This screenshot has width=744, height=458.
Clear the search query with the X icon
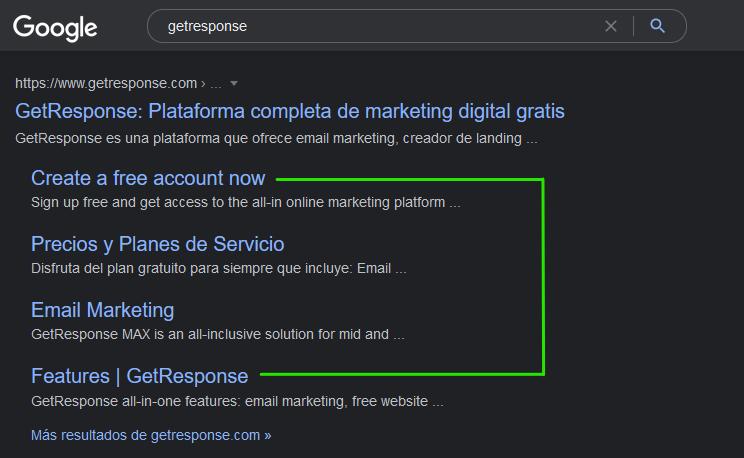[x=611, y=26]
